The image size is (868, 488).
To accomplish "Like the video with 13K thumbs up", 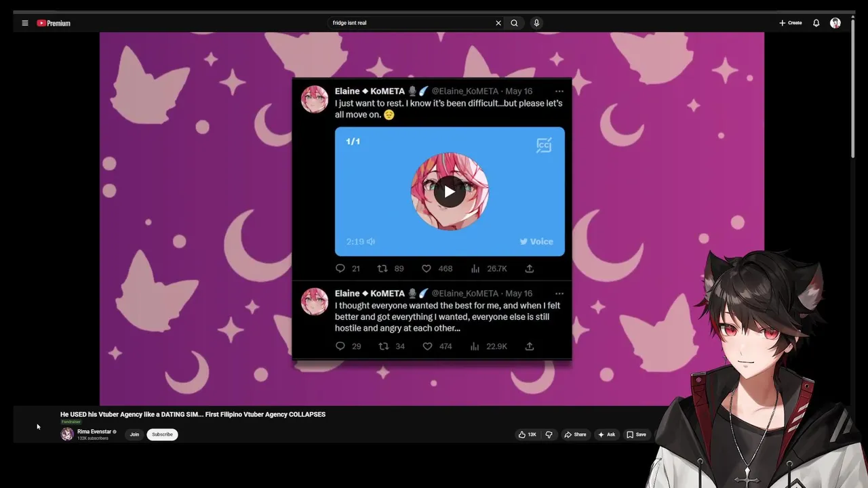I will (528, 434).
